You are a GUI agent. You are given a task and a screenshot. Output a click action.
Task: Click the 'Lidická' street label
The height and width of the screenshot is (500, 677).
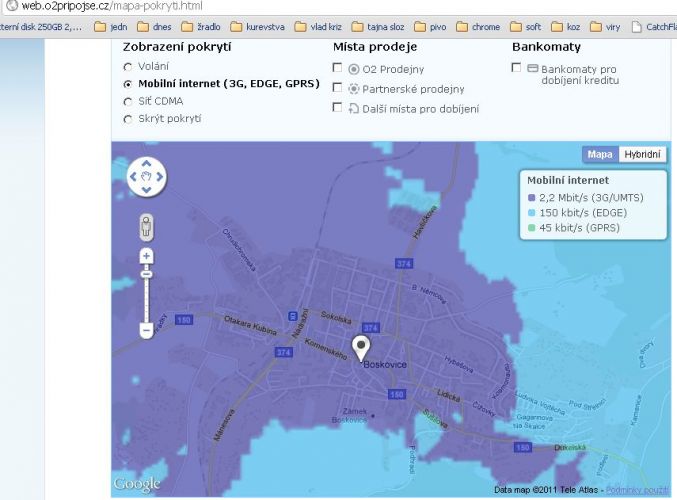click(449, 395)
